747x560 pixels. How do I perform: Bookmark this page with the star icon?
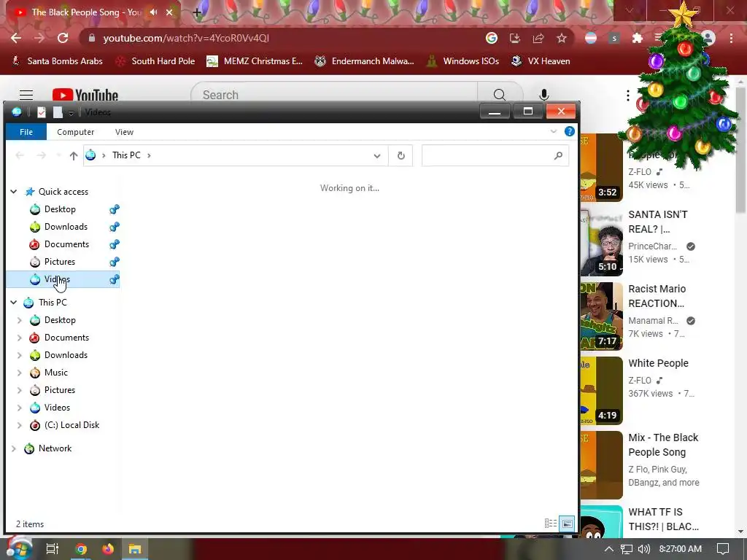tap(562, 38)
